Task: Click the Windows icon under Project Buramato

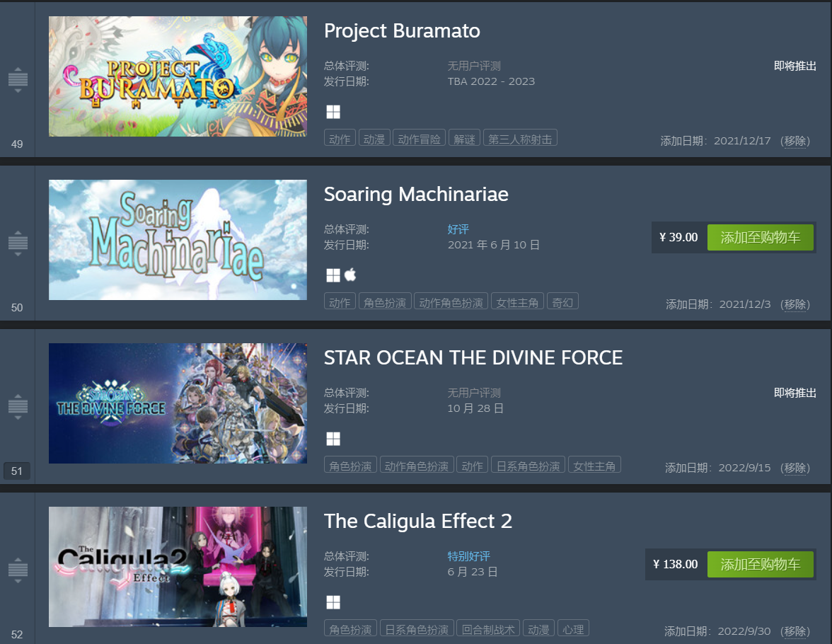Action: click(x=333, y=112)
